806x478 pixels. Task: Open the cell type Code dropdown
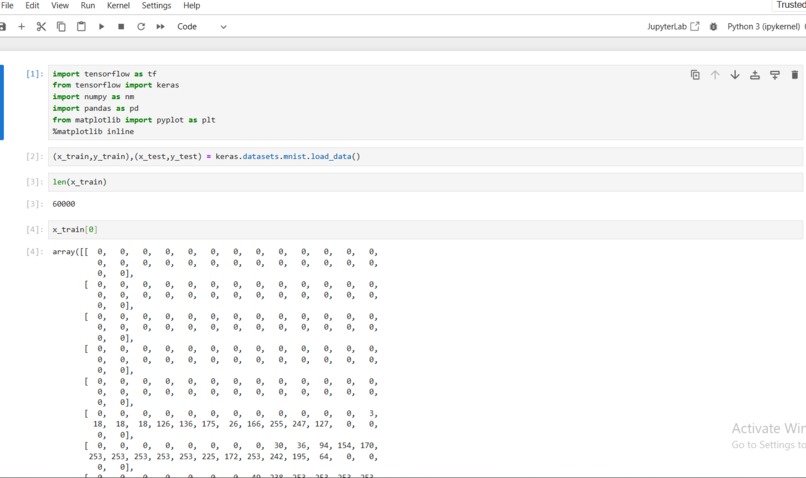[x=202, y=27]
